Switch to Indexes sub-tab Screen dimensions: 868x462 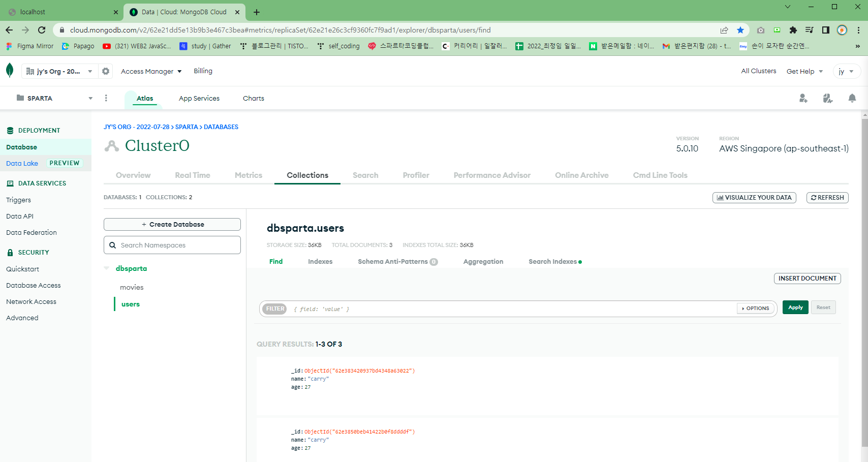click(320, 262)
